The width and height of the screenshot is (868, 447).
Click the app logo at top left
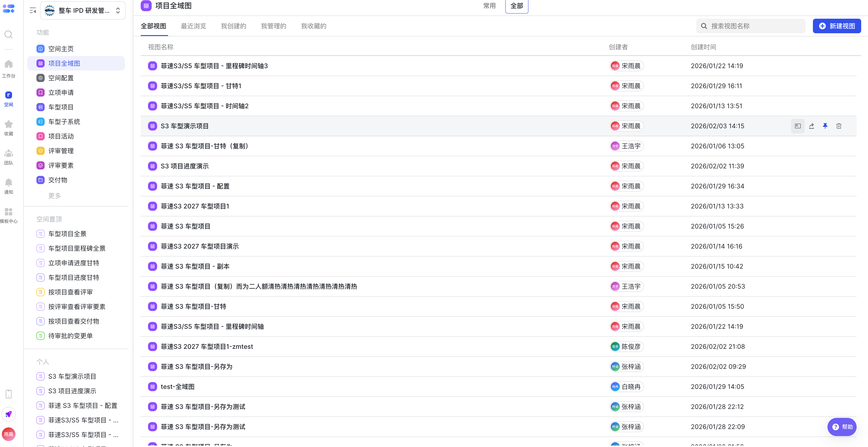8,9
